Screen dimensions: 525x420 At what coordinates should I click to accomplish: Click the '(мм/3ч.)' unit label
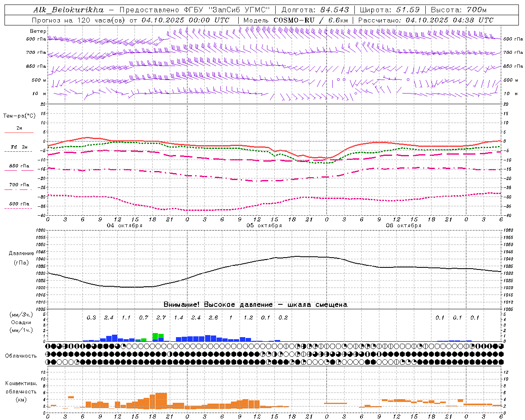[21, 315]
